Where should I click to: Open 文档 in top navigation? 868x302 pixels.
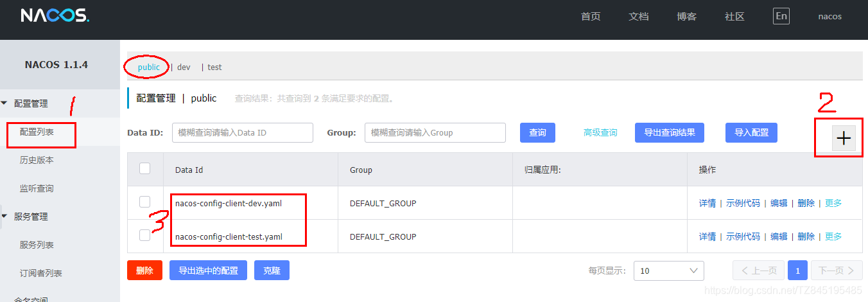coord(639,17)
